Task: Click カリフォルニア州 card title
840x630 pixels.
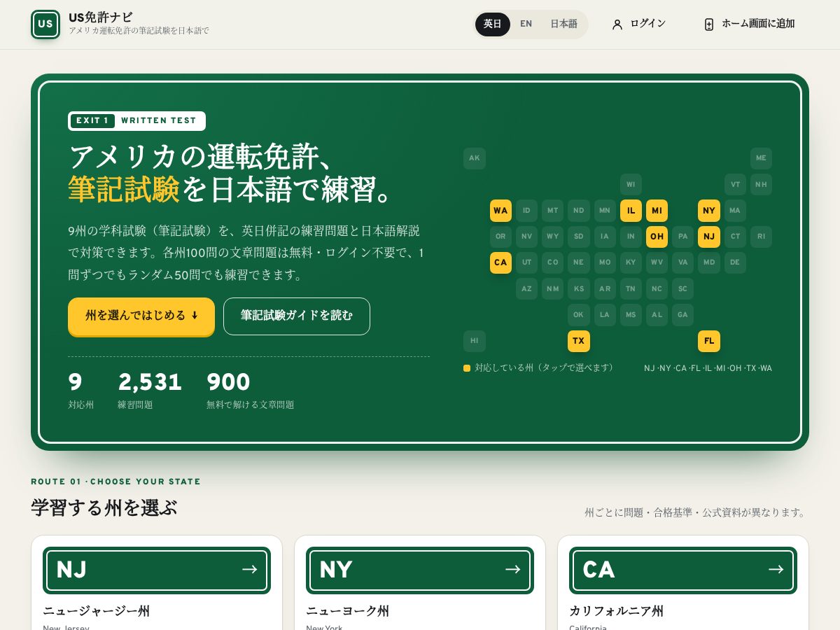Action: click(616, 611)
